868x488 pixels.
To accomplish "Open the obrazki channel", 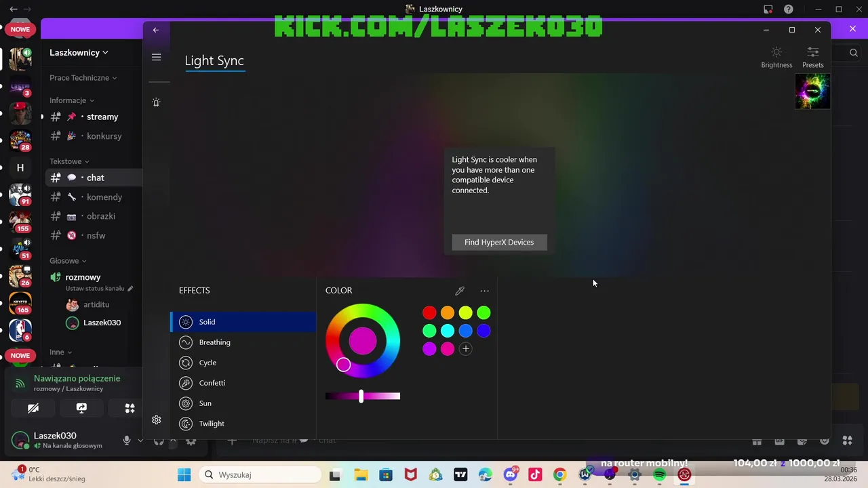I will pyautogui.click(x=94, y=216).
